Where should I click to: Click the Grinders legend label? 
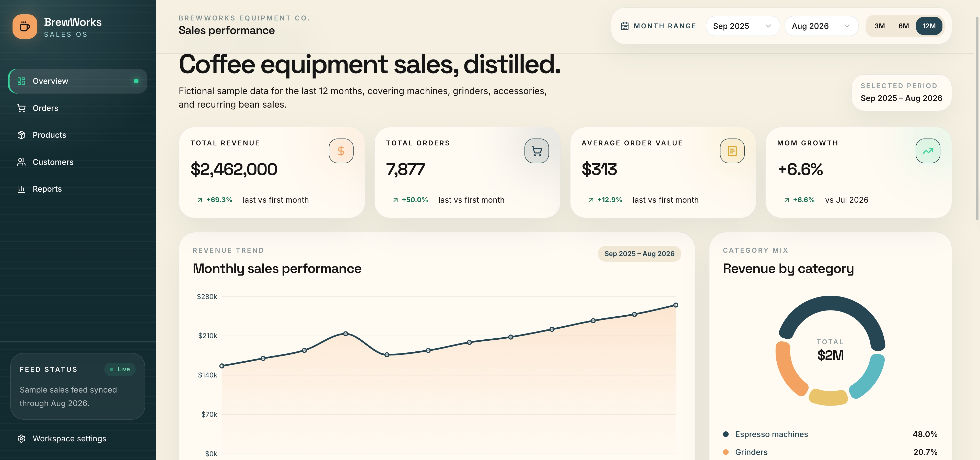(751, 452)
